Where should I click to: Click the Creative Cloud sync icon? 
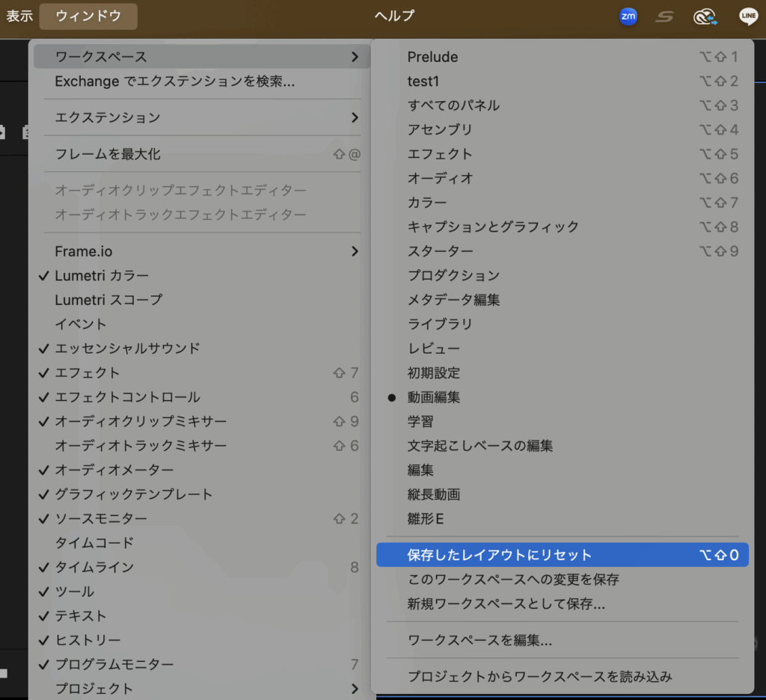(705, 16)
